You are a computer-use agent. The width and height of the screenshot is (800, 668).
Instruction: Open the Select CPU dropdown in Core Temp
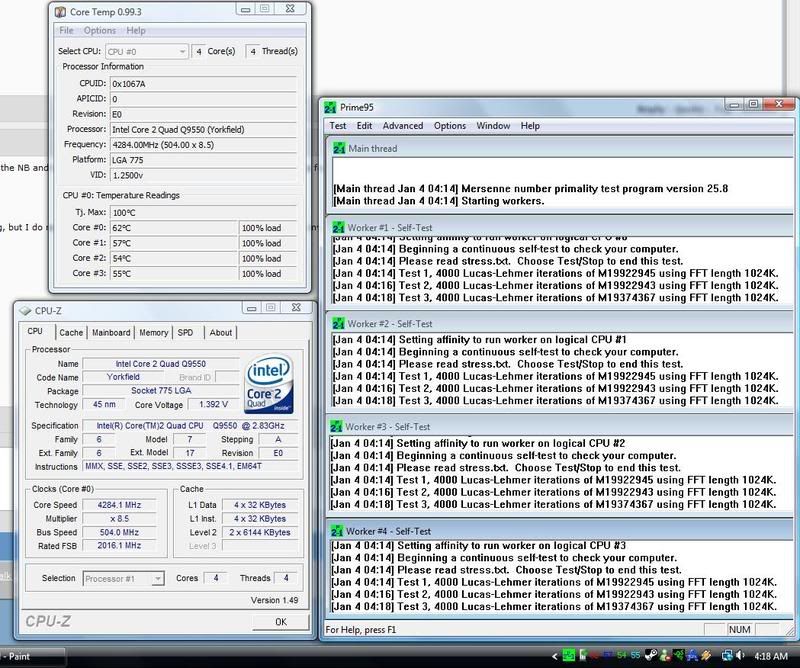146,51
